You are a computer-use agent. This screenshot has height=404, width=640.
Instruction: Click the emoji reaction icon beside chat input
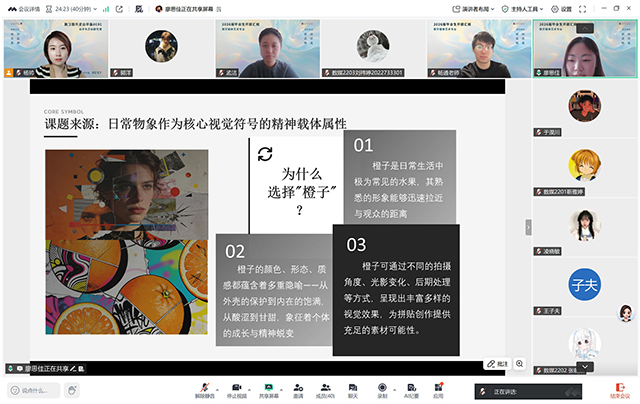(x=72, y=390)
